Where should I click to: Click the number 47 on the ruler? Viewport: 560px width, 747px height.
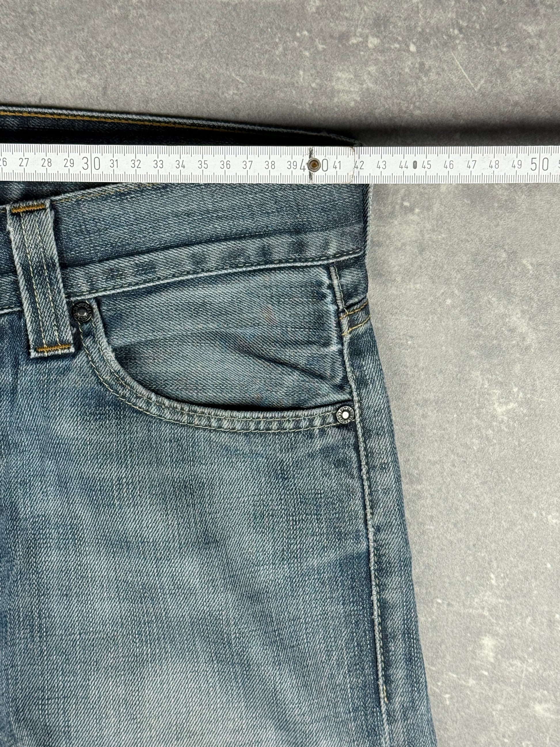(471, 165)
